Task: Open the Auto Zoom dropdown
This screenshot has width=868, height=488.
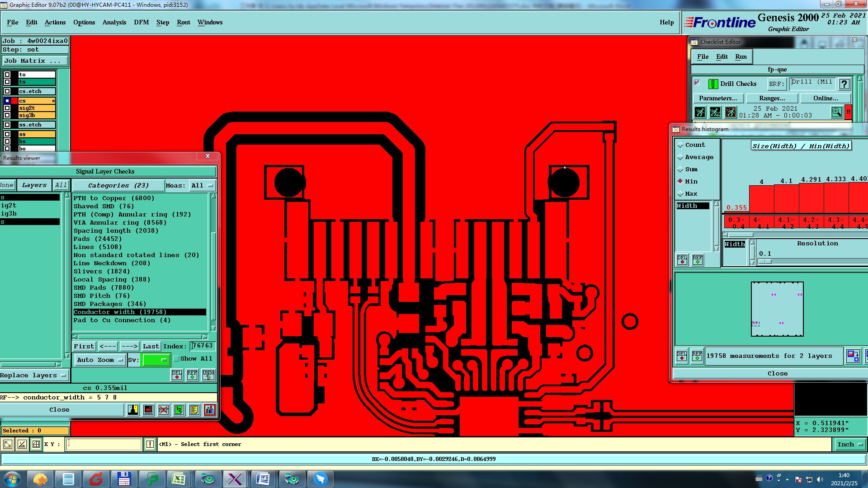Action: point(99,360)
